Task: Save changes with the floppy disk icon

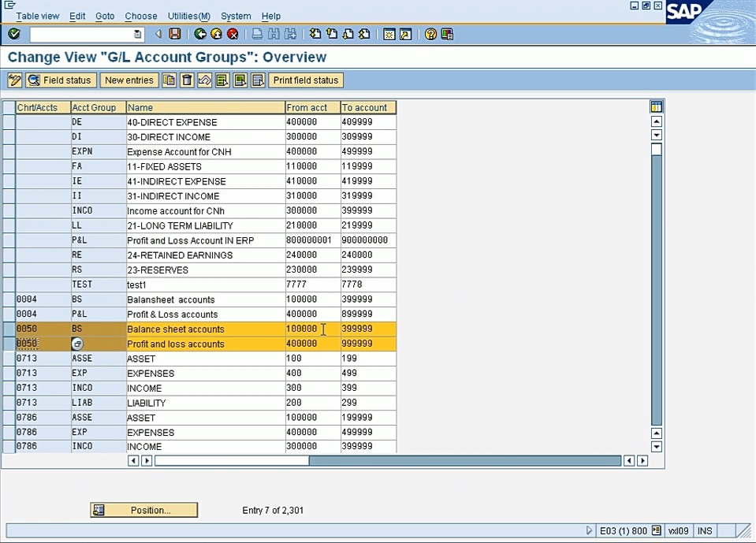Action: [x=174, y=34]
